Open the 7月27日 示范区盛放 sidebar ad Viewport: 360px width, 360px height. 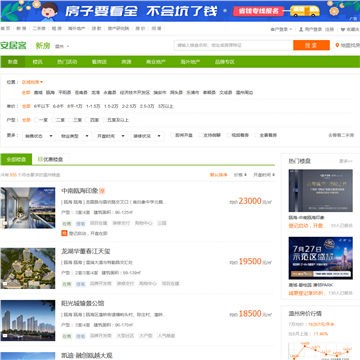coord(321,258)
